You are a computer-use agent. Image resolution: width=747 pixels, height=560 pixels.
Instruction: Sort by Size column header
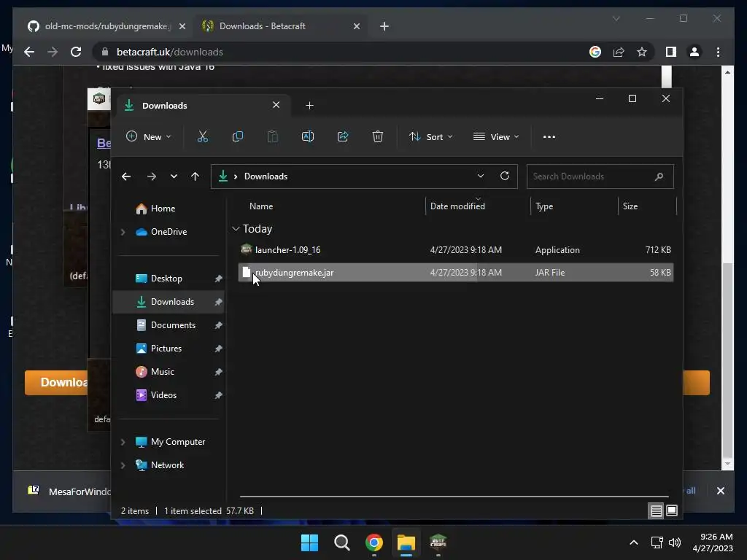point(647,206)
